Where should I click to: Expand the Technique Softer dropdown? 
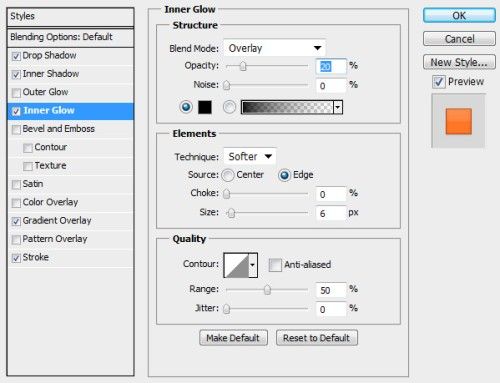click(250, 156)
